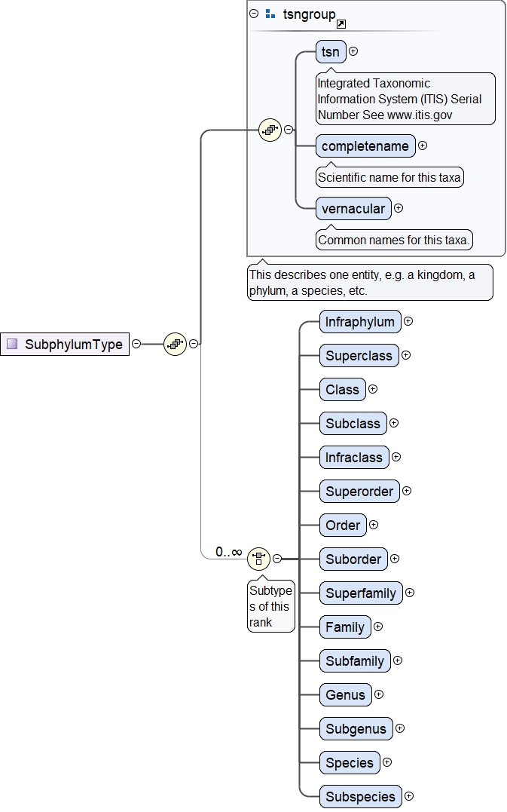This screenshot has width=507, height=812.
Task: Select the Subspecies element box
Action: 361,797
